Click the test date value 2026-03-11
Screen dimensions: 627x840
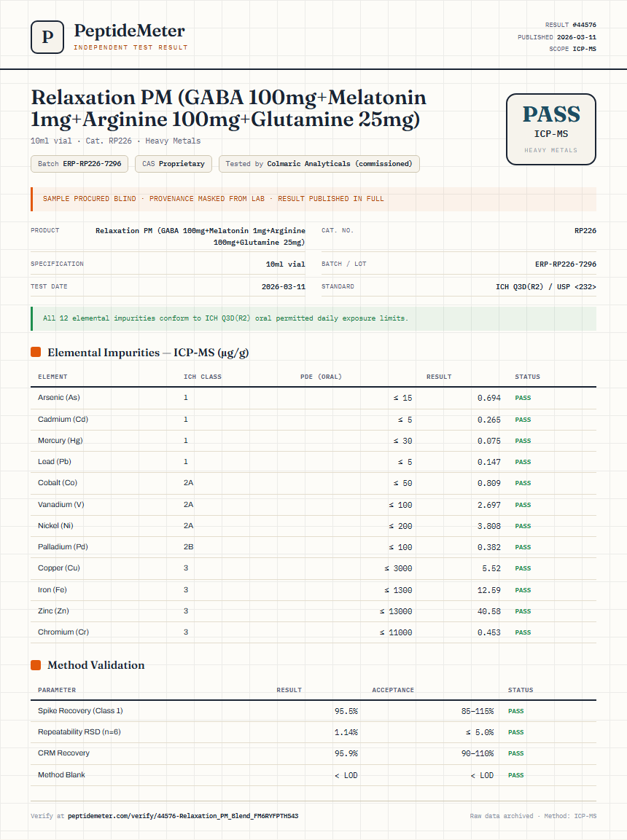point(284,286)
